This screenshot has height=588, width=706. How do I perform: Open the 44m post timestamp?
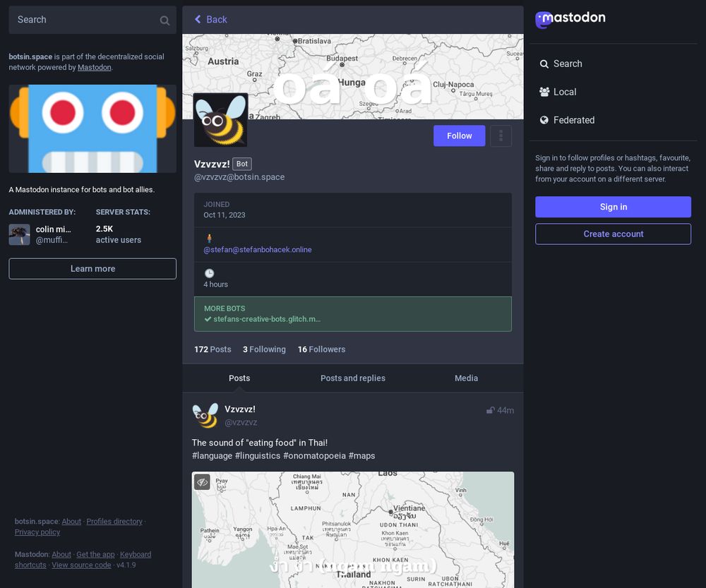point(505,410)
